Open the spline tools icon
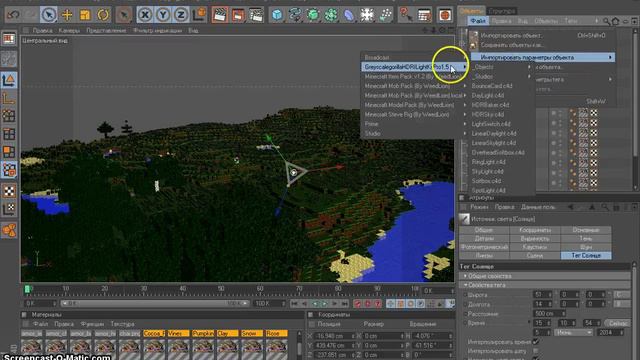The image size is (640, 360). pyautogui.click(x=295, y=15)
